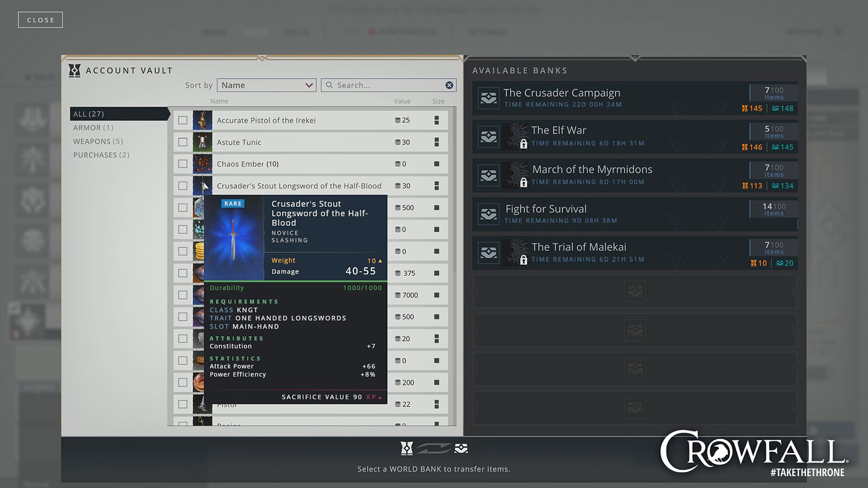Click the vault Search field
The image size is (868, 488).
pos(388,85)
